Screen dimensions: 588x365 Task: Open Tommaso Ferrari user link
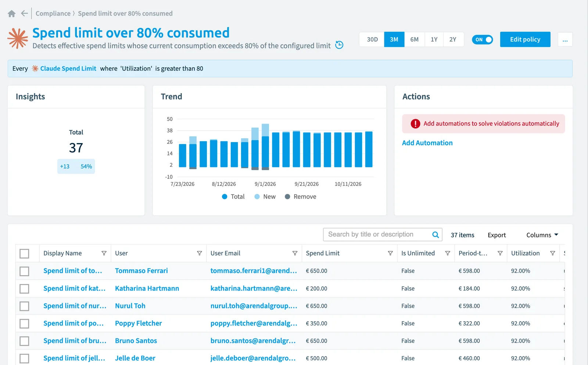pos(141,271)
